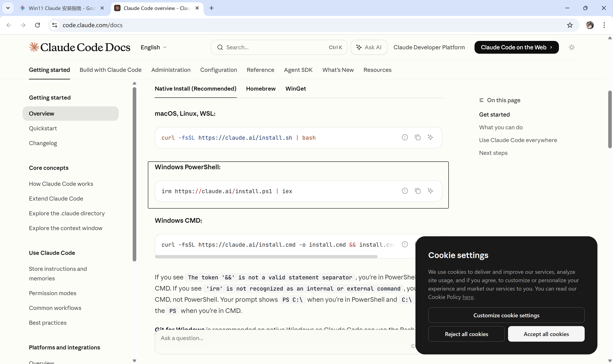
Task: Bookmark this page with star icon
Action: 570,25
